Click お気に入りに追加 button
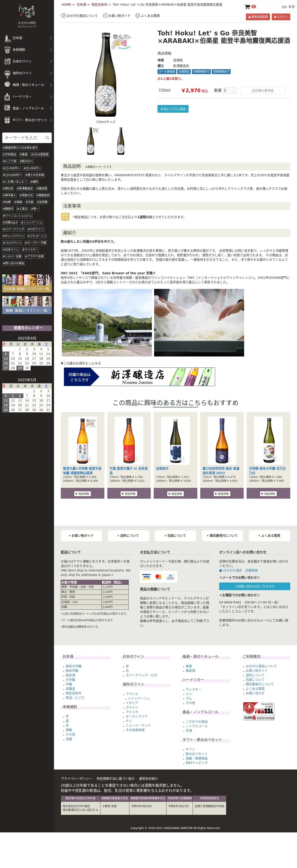297x868 pixels. 173,109
